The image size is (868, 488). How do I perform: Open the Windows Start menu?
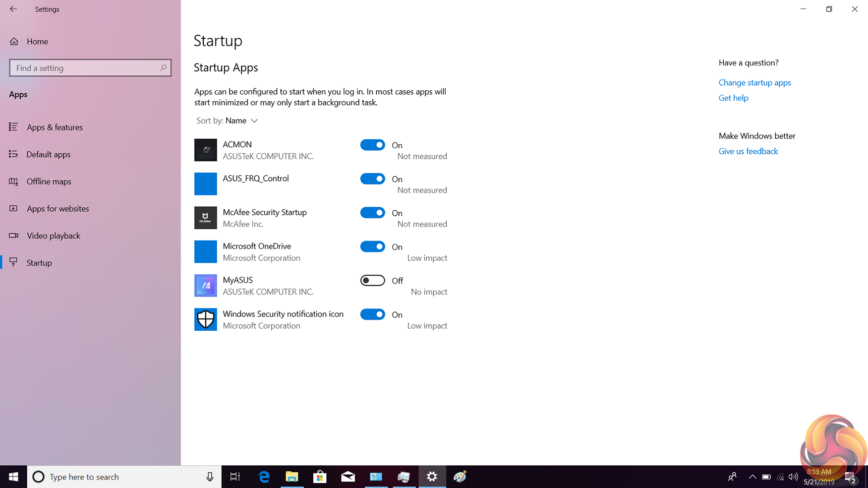[14, 477]
